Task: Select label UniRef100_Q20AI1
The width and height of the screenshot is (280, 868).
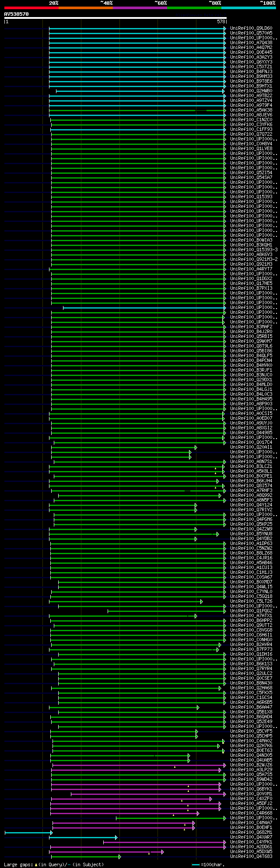Action: tap(251, 447)
